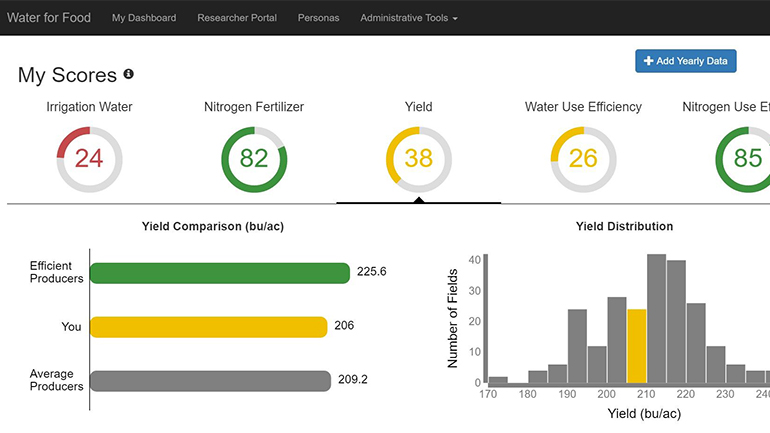Click the gray Average Producers bar
The width and height of the screenshot is (770, 433).
(x=210, y=381)
